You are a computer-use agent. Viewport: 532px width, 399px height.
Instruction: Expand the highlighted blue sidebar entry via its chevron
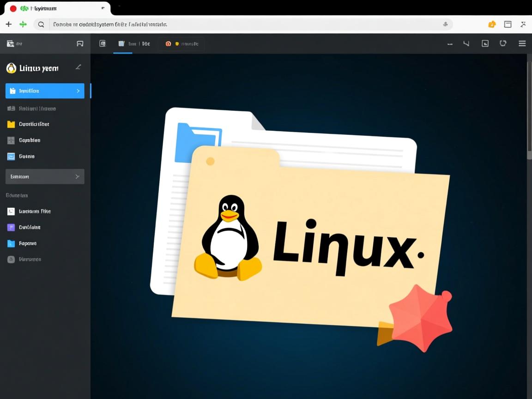click(x=79, y=91)
